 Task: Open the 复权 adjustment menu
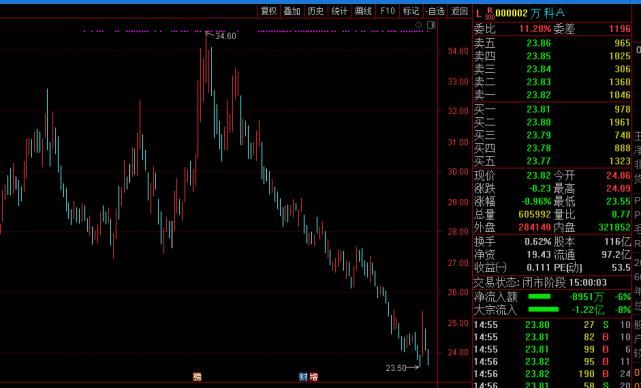(x=269, y=11)
